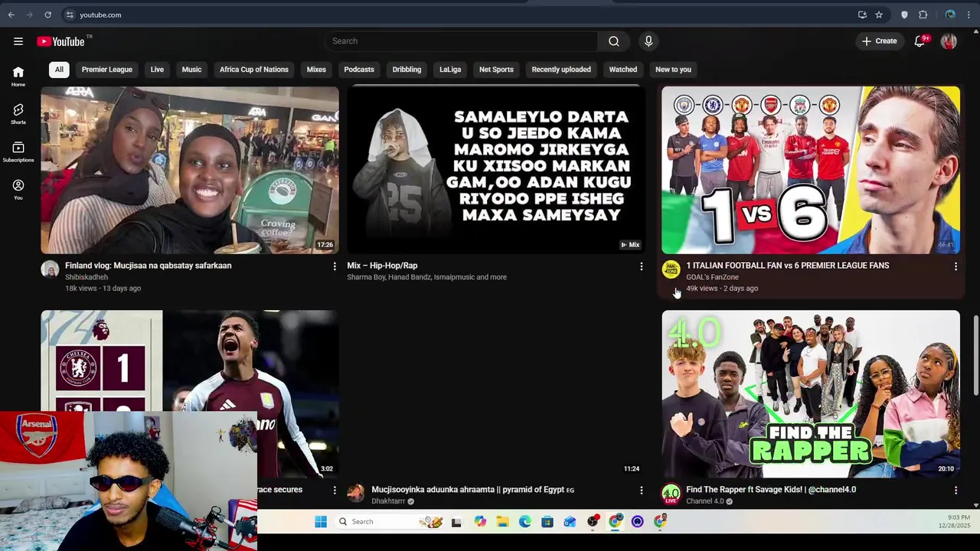Open Find The Rapper ft Savage Kids title
The image size is (980, 551).
coord(771,490)
